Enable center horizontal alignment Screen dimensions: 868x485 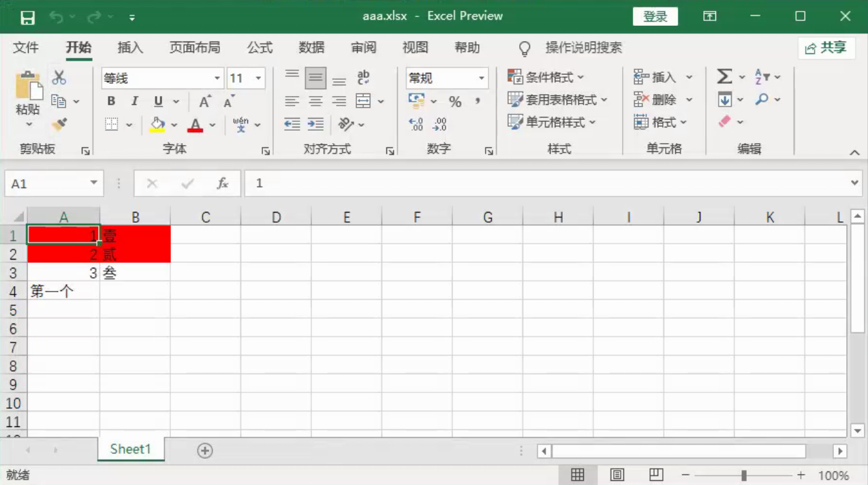click(x=315, y=101)
